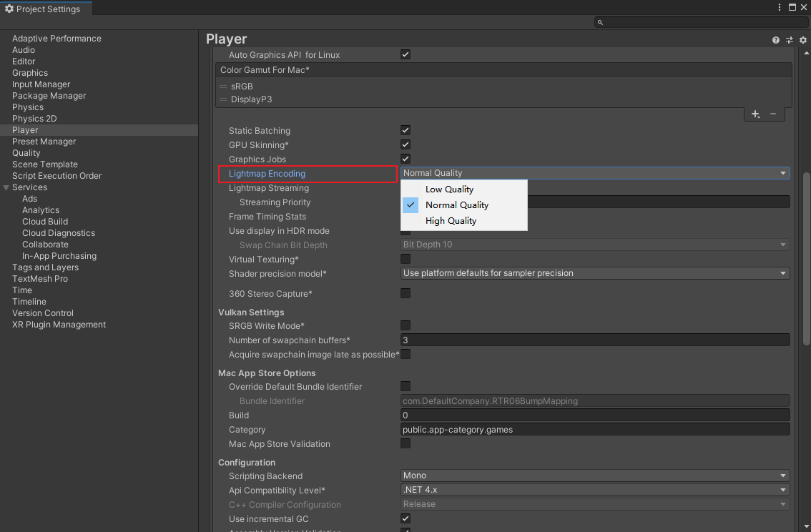Toggle Static Batching checkbox
Viewport: 811px width, 532px height.
pos(405,130)
